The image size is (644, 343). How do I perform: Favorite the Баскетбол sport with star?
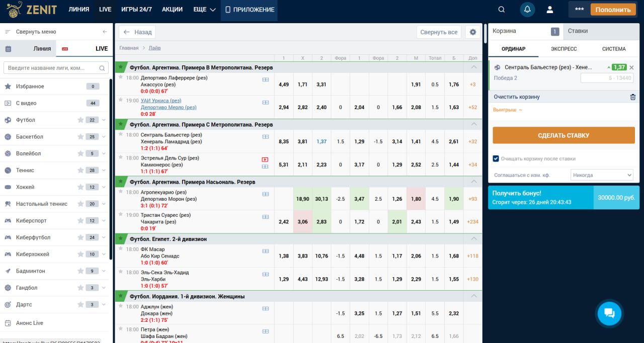click(80, 137)
